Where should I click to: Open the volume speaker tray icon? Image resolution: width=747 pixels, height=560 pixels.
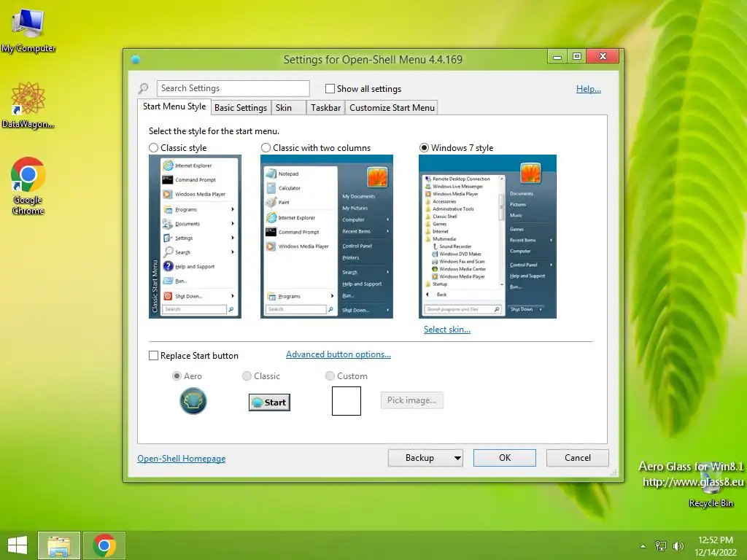click(x=678, y=546)
